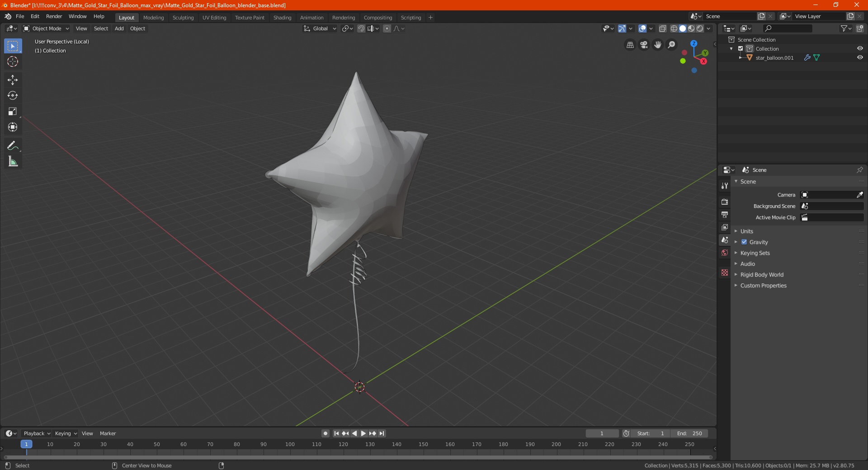Toggle auto keying record button
Screen dimensions: 868x470
pyautogui.click(x=325, y=433)
